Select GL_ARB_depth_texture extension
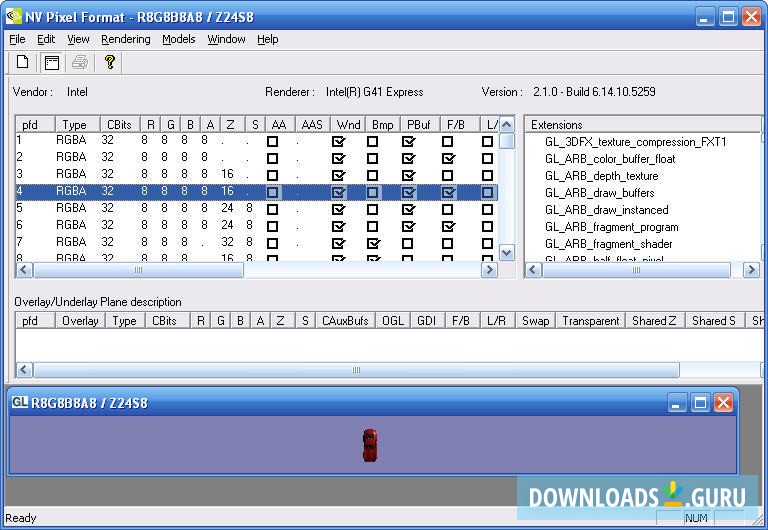768x530 pixels. [601, 176]
